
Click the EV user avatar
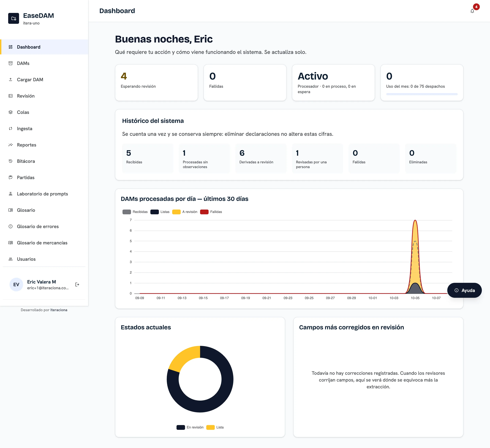click(16, 285)
